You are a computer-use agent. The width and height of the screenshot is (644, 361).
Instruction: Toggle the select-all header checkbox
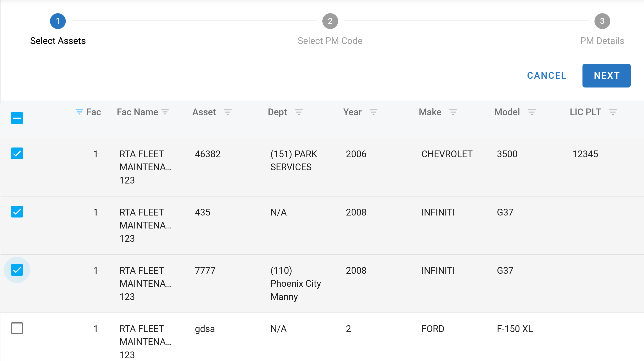tap(17, 118)
